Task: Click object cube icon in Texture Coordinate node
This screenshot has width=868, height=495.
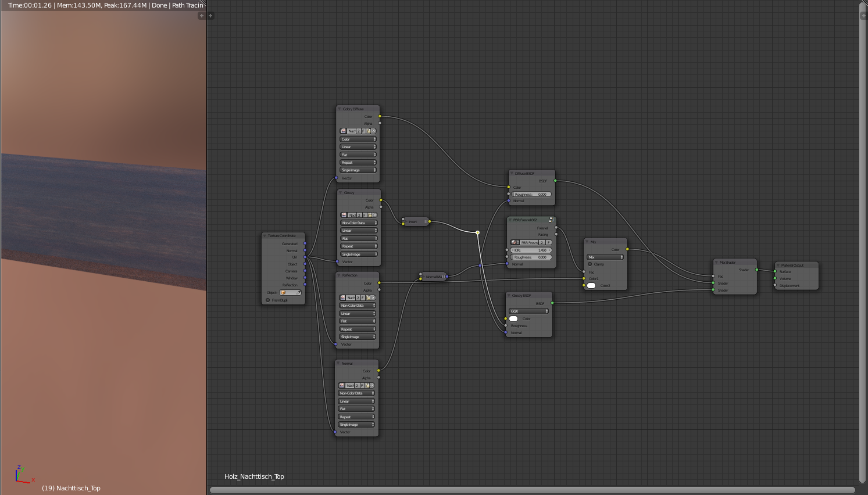Action: click(283, 292)
